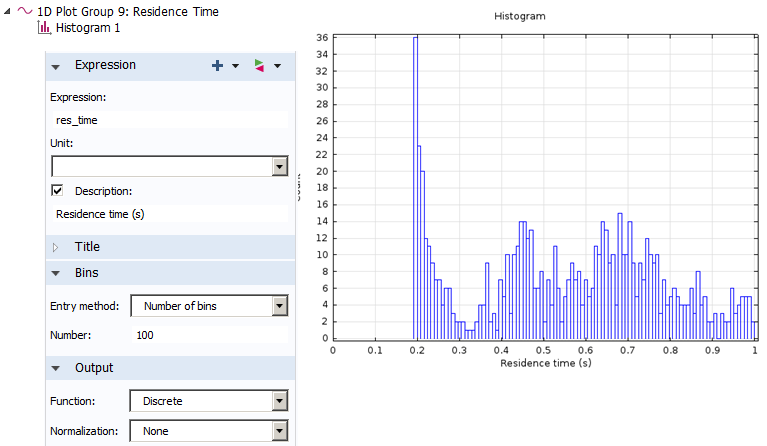Click the Residence time (s) description field

[168, 214]
